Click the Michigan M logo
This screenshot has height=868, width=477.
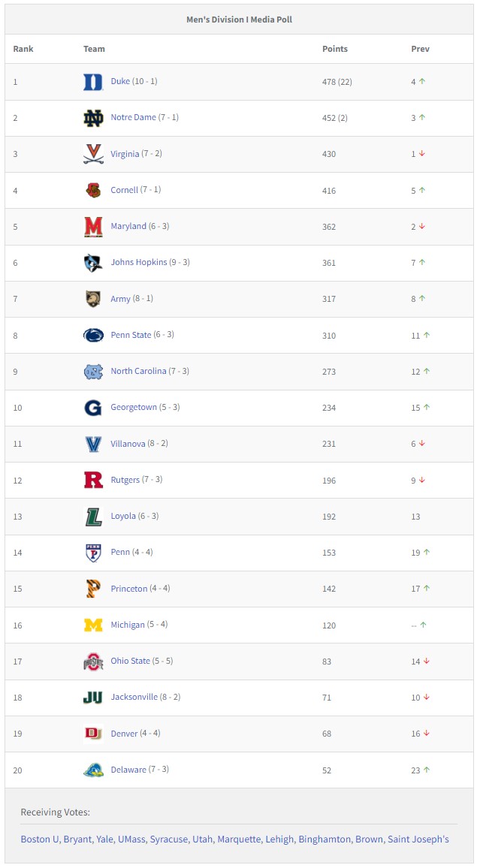tap(93, 625)
